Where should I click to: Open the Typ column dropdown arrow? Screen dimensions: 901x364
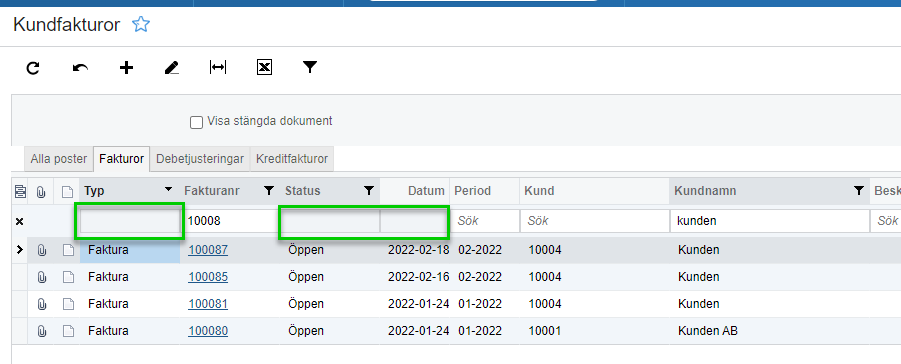168,189
